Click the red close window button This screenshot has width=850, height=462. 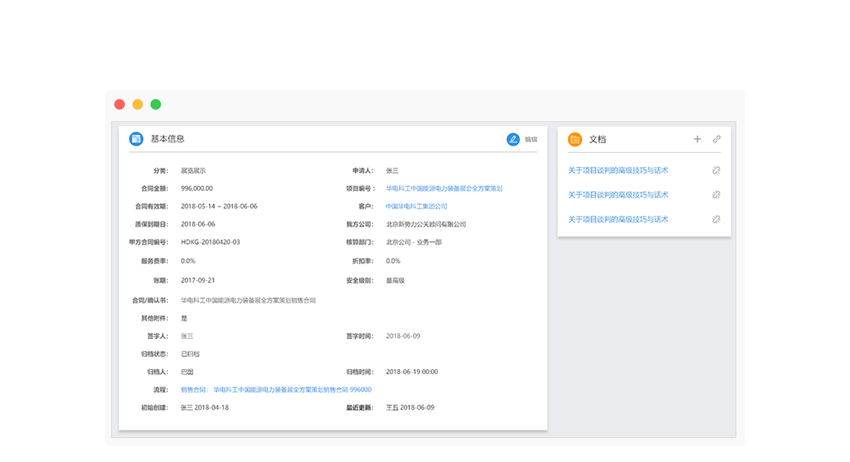(x=120, y=104)
